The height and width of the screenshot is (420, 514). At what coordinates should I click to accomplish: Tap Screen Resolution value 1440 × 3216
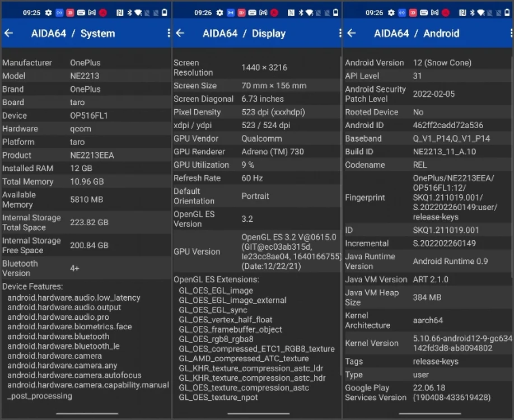coord(264,68)
